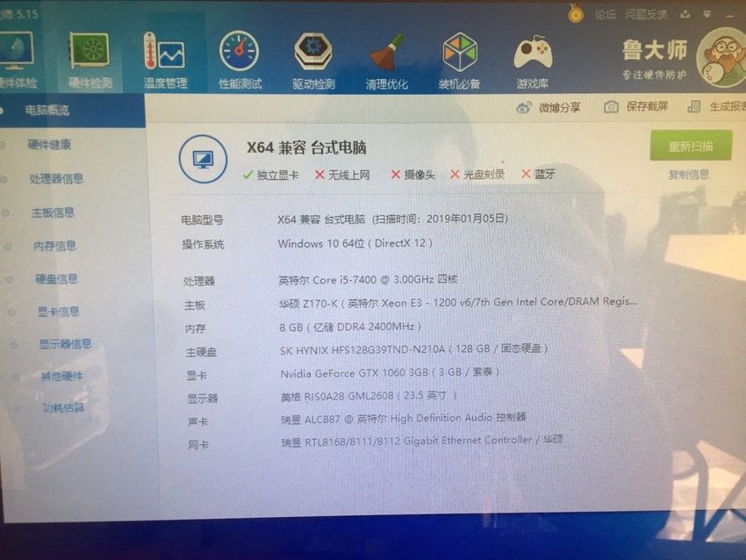This screenshot has height=560, width=746.
Task: Click the 鲁大师 logo text
Action: (x=655, y=50)
